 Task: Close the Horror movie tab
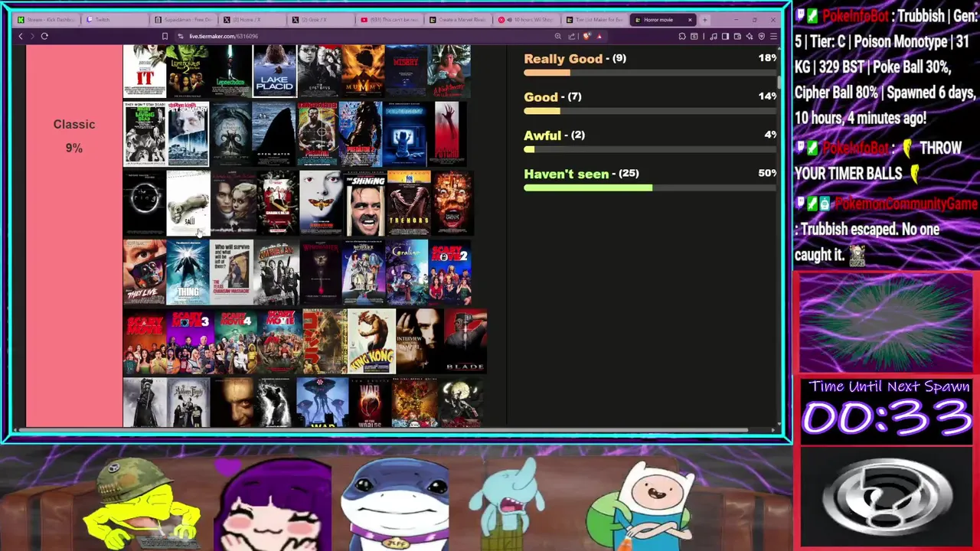pyautogui.click(x=690, y=20)
